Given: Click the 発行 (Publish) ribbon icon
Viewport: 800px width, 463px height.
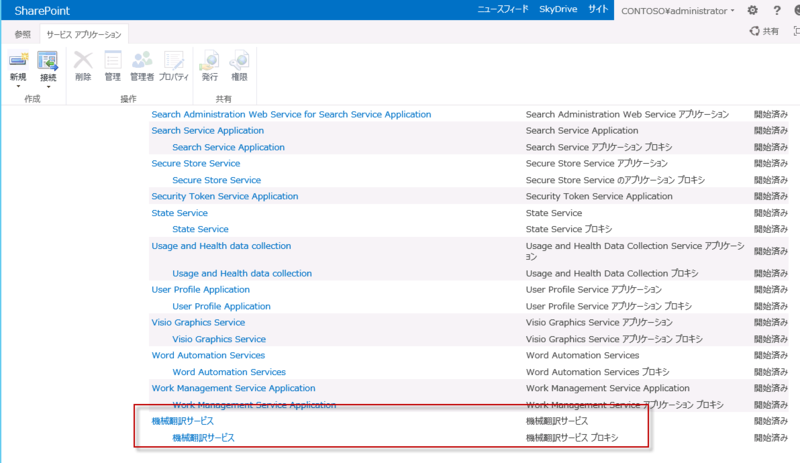Looking at the screenshot, I should click(209, 60).
